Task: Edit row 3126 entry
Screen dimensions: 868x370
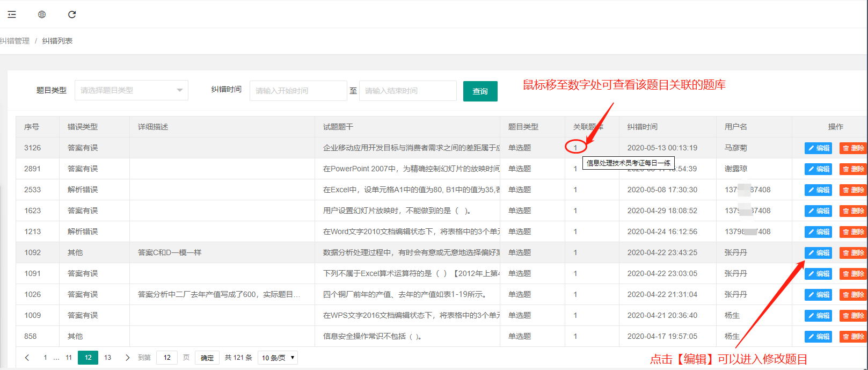Action: coord(818,148)
